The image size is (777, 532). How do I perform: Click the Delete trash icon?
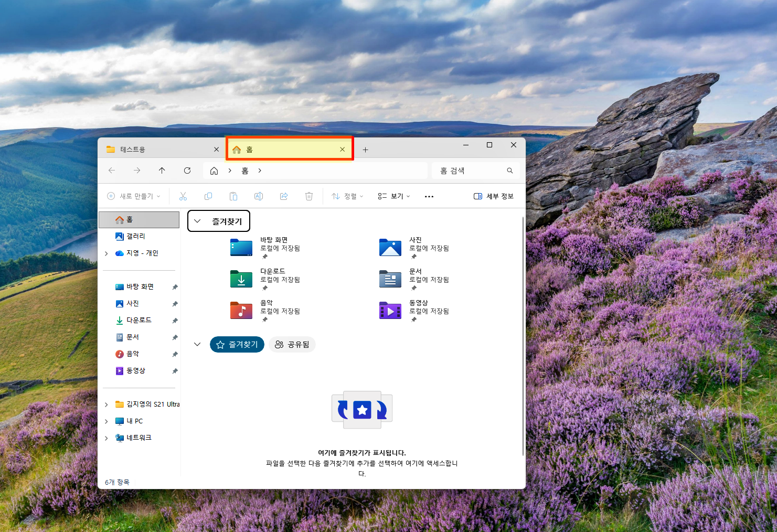(309, 196)
